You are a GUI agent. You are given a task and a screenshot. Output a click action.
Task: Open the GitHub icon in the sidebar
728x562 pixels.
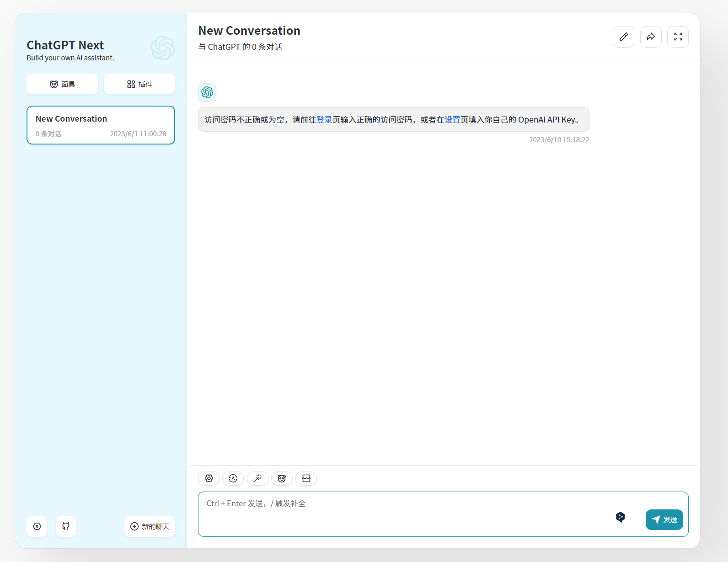(x=66, y=526)
